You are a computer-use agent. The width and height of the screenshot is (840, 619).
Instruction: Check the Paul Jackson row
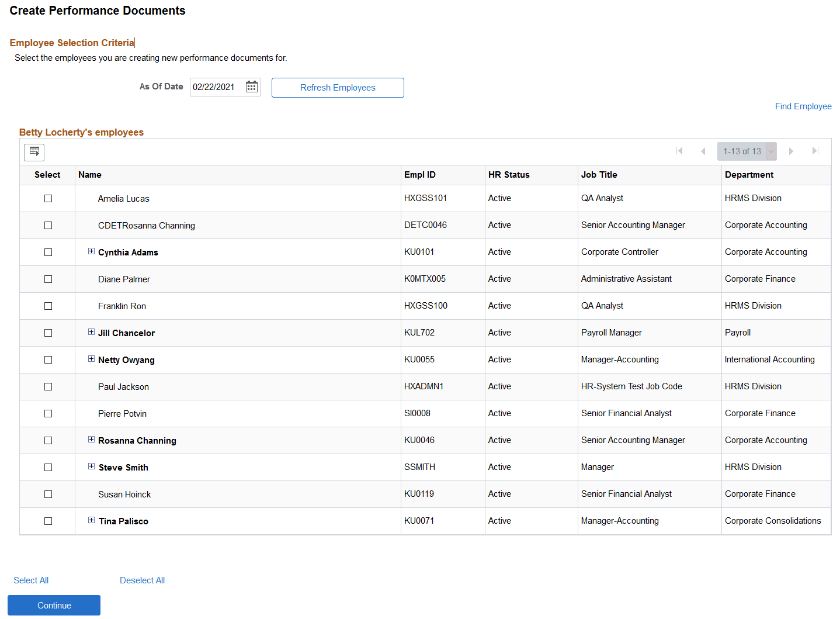48,386
